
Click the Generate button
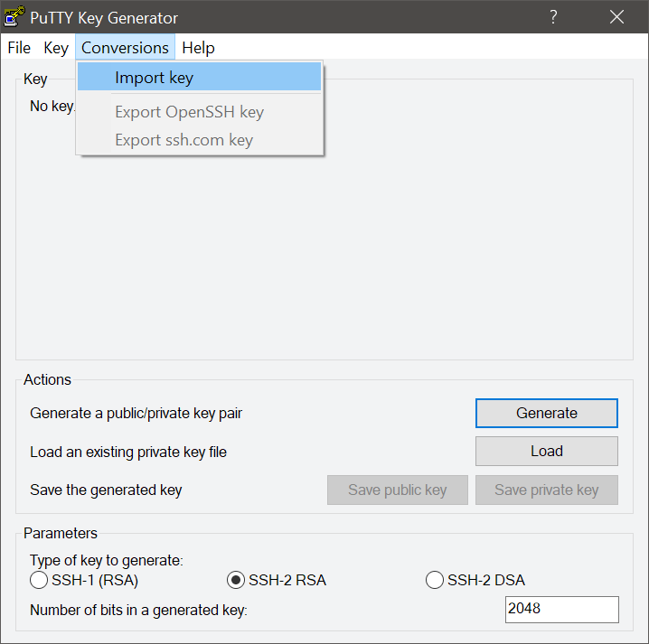(x=546, y=413)
